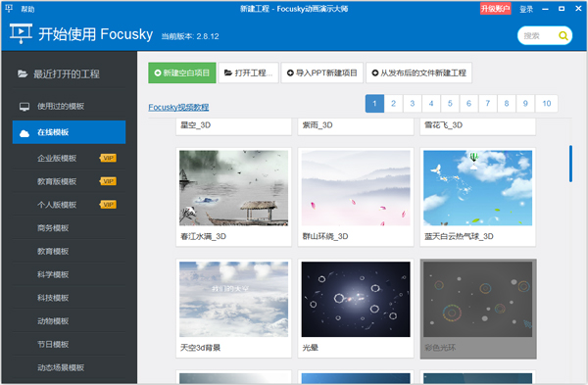Create a new blank project (新建空白项目)
This screenshot has width=588, height=385.
[182, 72]
